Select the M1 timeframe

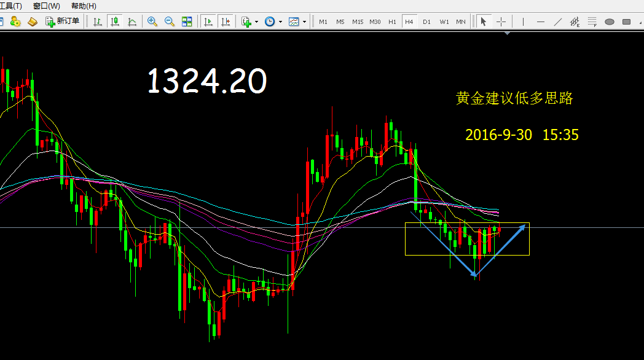(x=323, y=22)
